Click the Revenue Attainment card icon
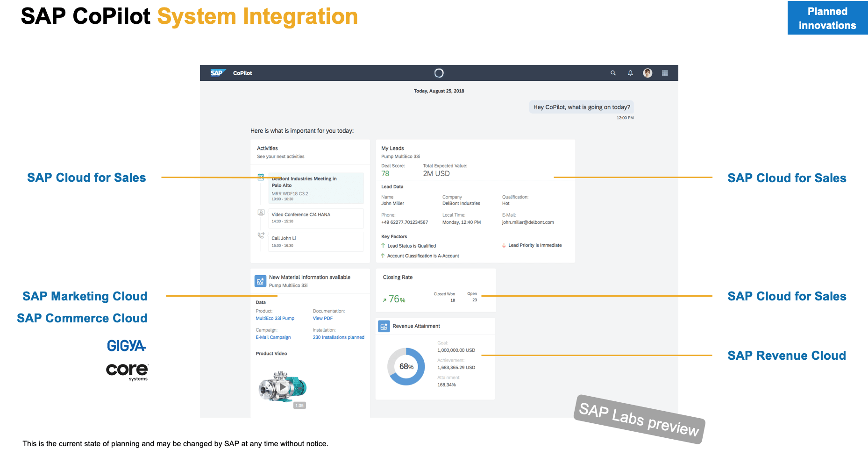The width and height of the screenshot is (868, 449). [384, 326]
